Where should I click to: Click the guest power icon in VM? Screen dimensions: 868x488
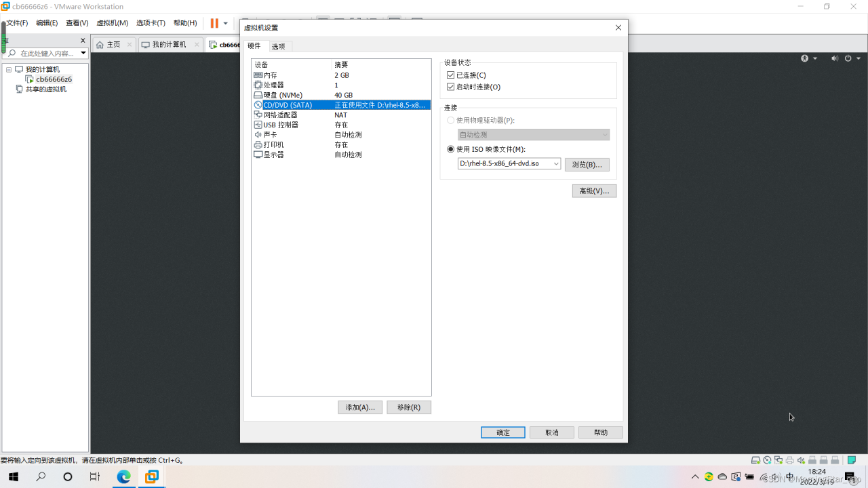point(848,58)
